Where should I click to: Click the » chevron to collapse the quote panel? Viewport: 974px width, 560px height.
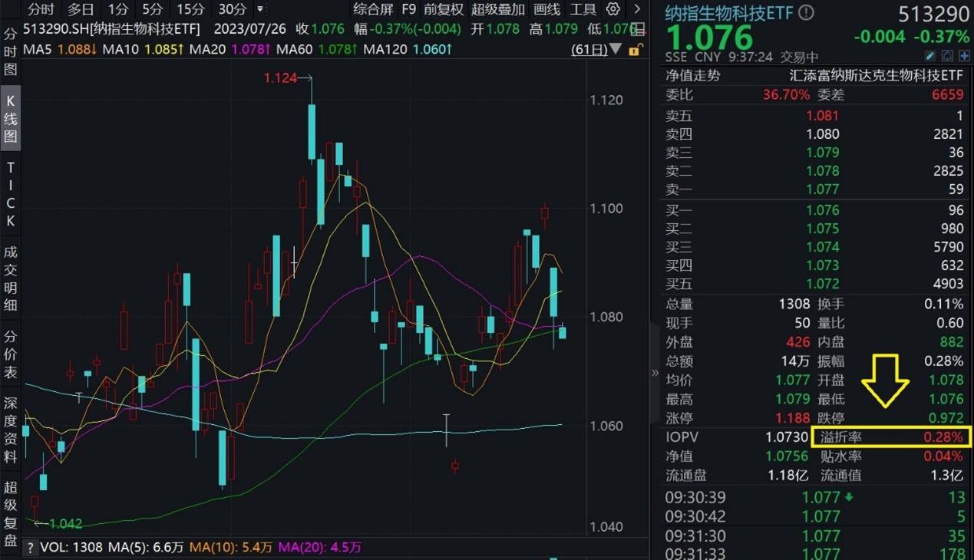653,371
